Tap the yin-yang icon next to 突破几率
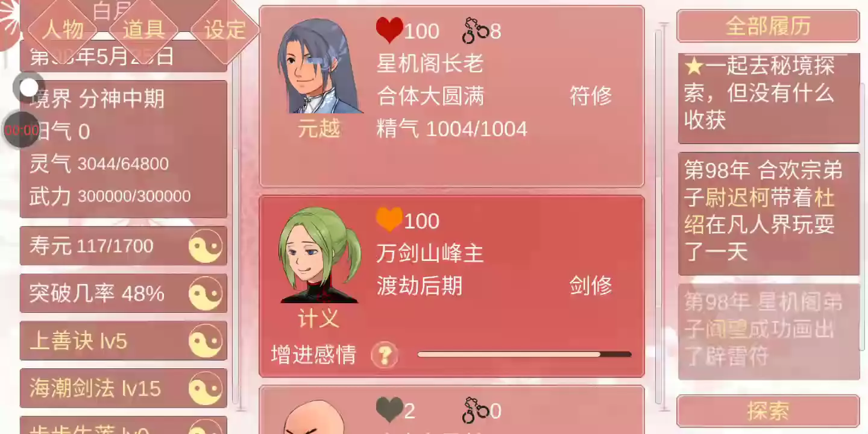Viewport: 868px width, 434px height. [206, 294]
